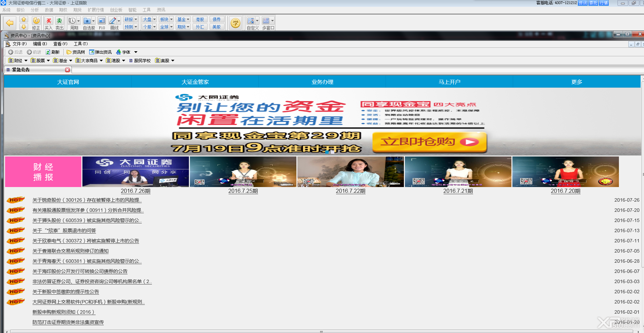Click the 后退 back navigation icon
Screen dimensions: 644x333
point(11,52)
